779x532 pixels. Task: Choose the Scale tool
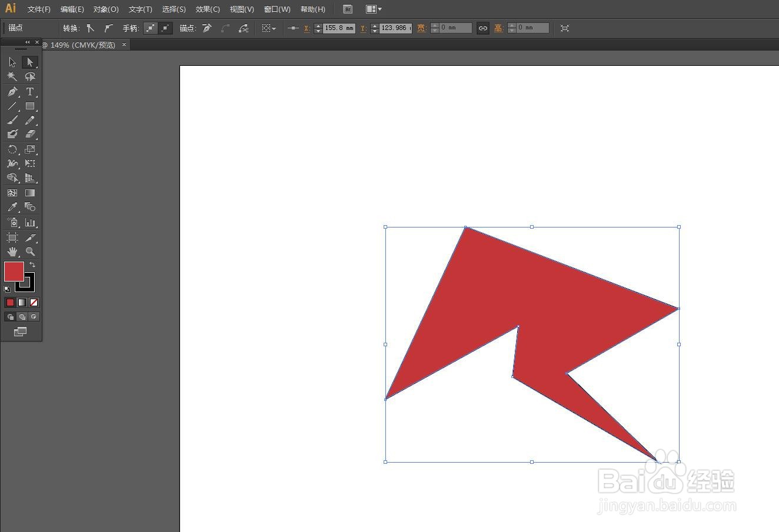tap(30, 149)
